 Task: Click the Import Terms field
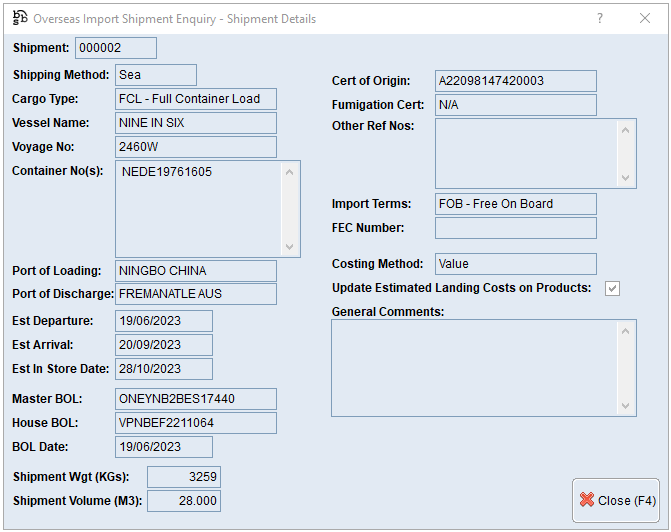(x=515, y=204)
